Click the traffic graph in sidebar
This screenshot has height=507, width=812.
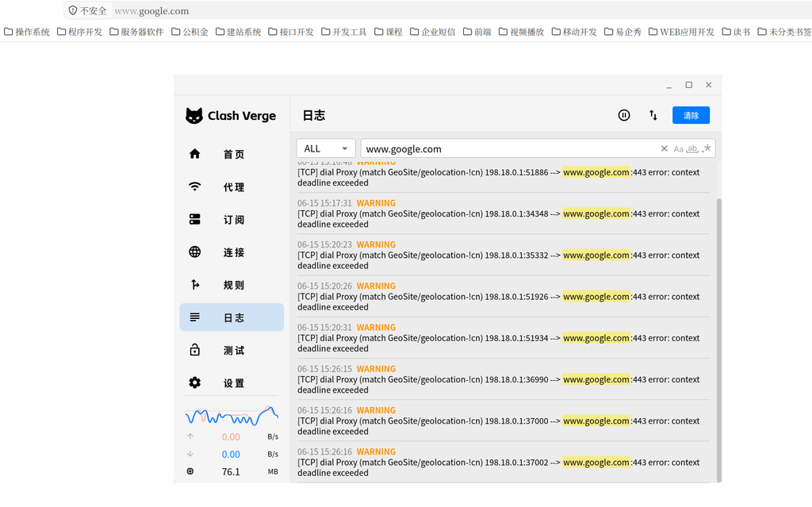click(x=232, y=416)
